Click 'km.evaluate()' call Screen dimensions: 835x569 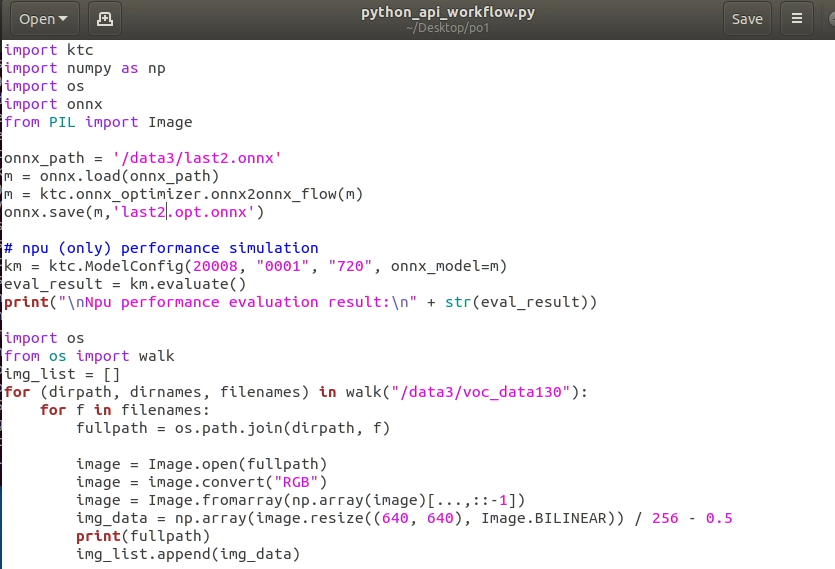point(188,284)
